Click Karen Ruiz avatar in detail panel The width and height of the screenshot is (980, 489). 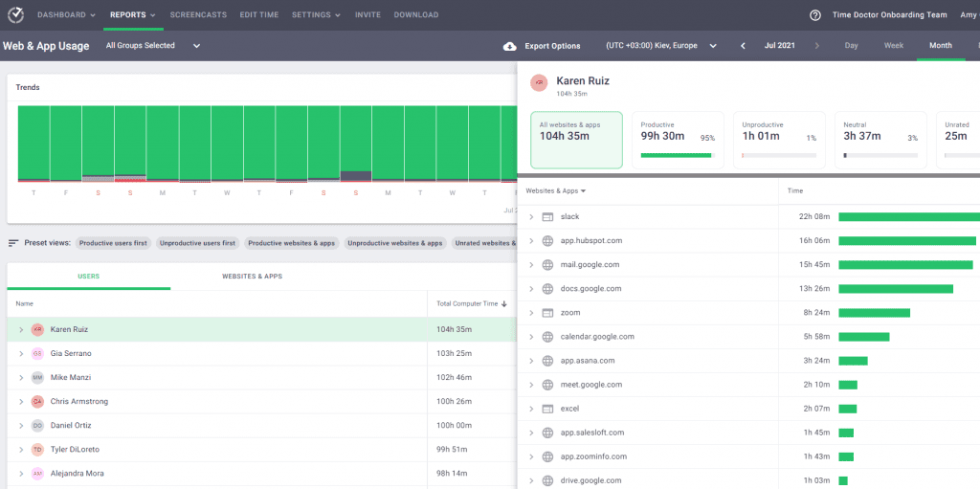538,82
